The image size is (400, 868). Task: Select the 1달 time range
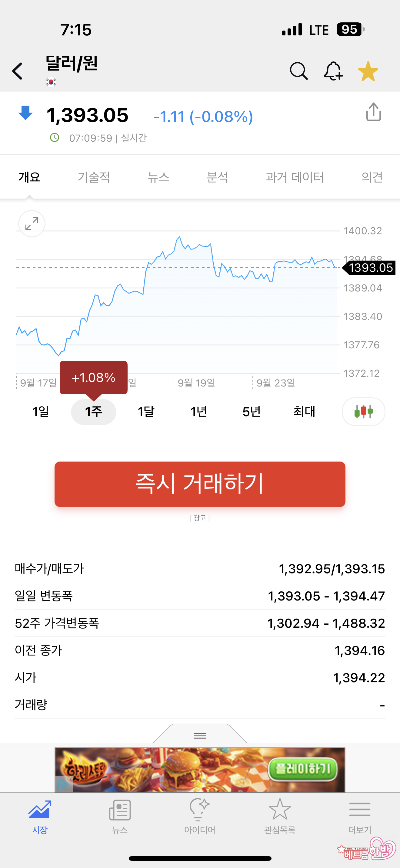pos(146,411)
